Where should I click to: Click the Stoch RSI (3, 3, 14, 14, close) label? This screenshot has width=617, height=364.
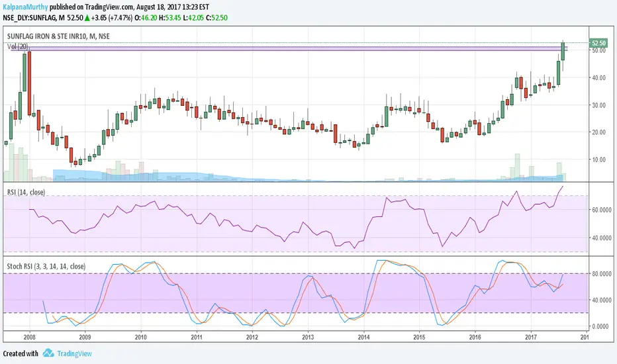pos(46,266)
